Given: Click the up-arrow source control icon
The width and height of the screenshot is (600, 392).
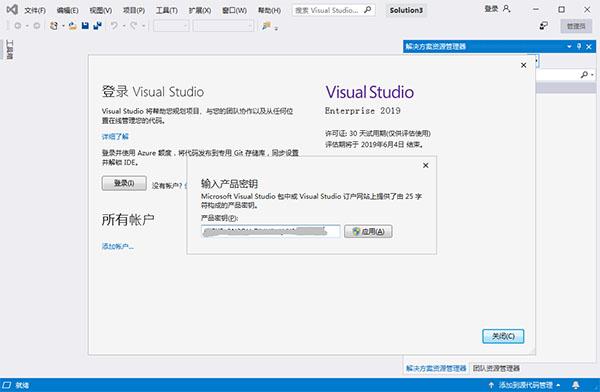Looking at the screenshot, I should pos(491,385).
